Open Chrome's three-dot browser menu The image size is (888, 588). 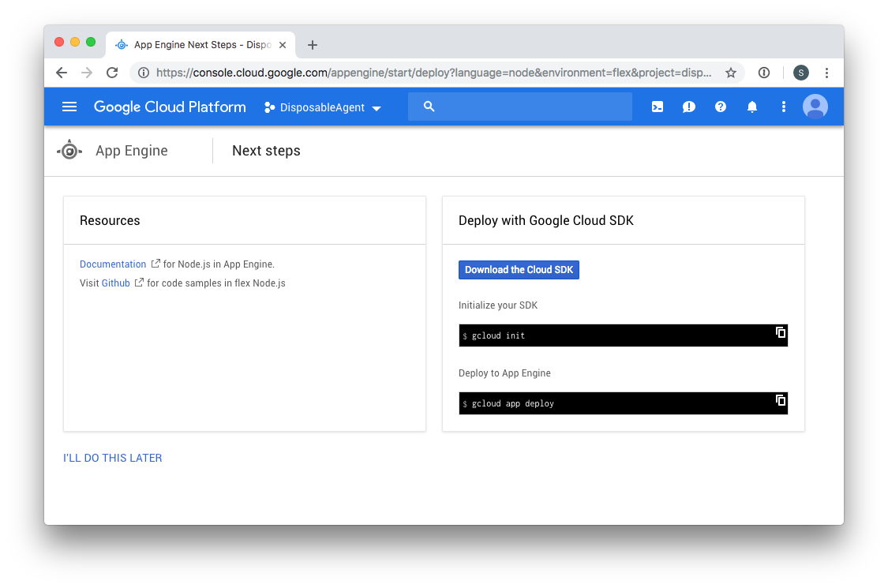coord(826,73)
